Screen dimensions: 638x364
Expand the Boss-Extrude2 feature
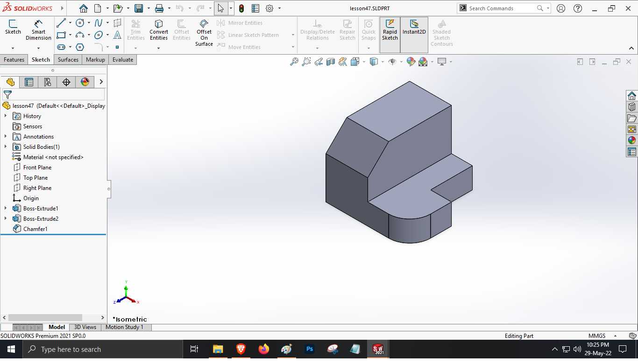click(6, 219)
